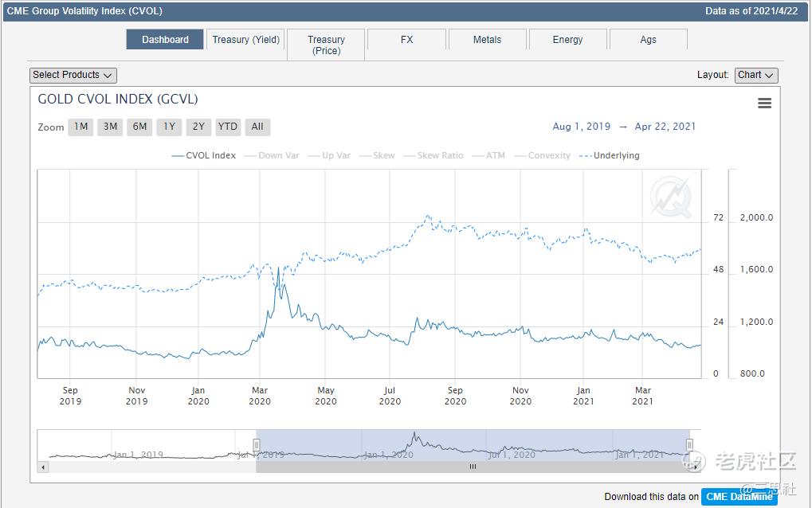Click the CME DataMine link button

(739, 497)
